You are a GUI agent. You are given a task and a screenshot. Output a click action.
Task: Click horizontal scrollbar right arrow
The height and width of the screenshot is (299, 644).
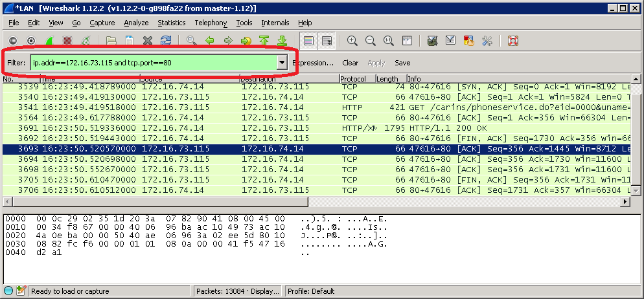[625, 201]
